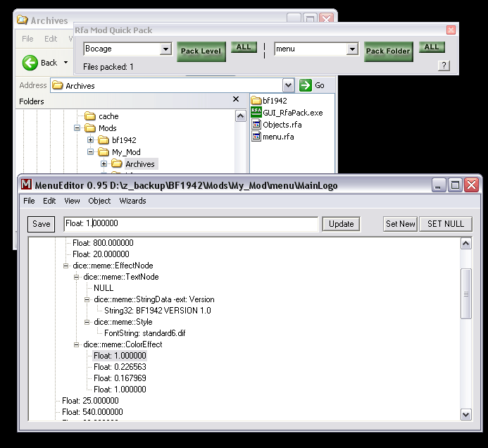
Task: Expand the Archives tree node
Action: (104, 163)
